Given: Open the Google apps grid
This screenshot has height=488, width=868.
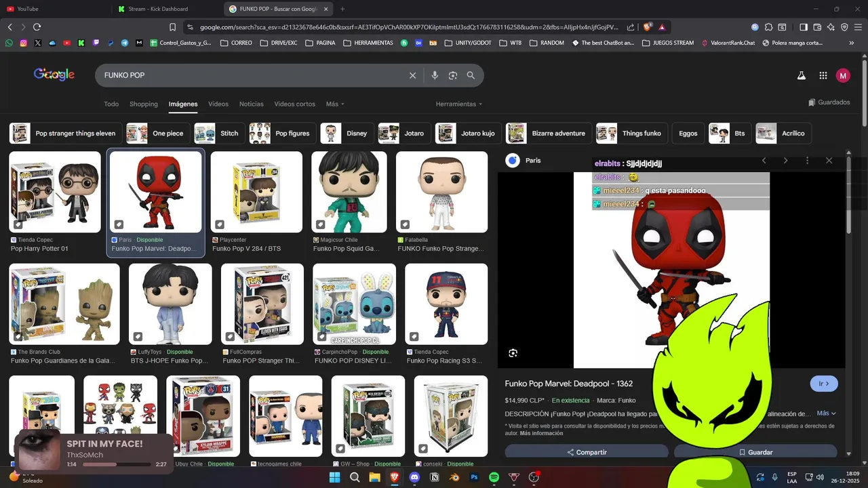Looking at the screenshot, I should [x=823, y=76].
